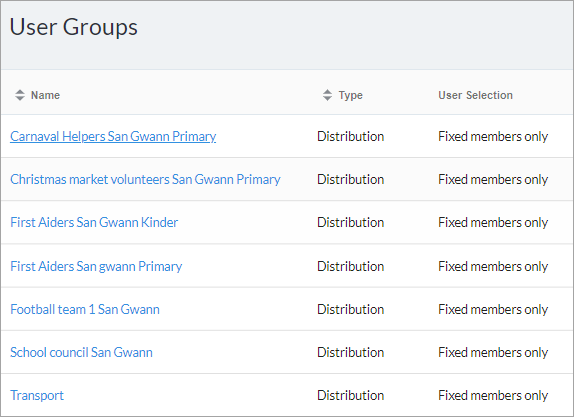Click the sort arrows icon beside Name
This screenshot has height=417, width=574.
20,95
